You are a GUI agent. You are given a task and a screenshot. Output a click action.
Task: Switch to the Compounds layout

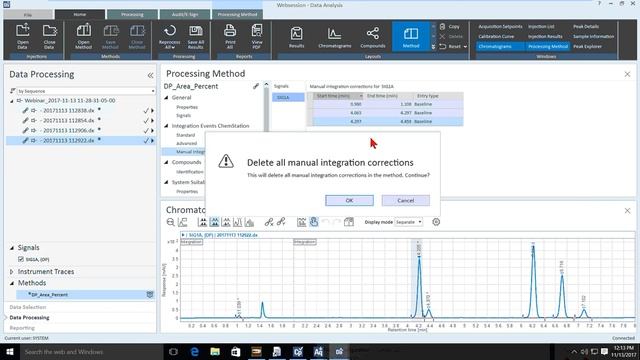(x=373, y=37)
